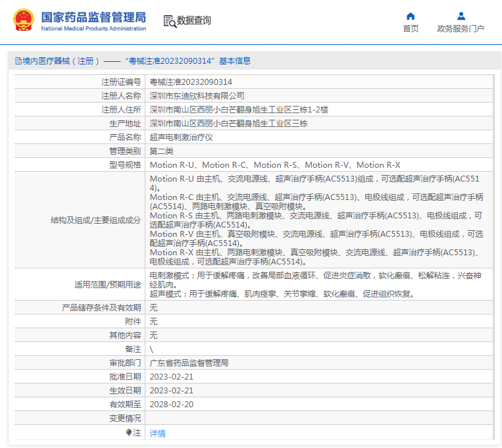Click 国家药品监督管理局 site title text
The image size is (502, 448).
(x=93, y=17)
